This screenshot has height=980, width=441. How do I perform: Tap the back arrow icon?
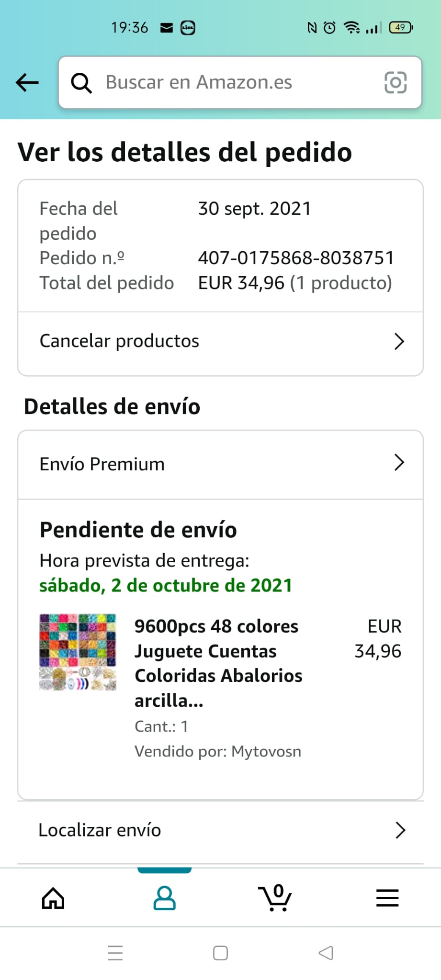27,82
